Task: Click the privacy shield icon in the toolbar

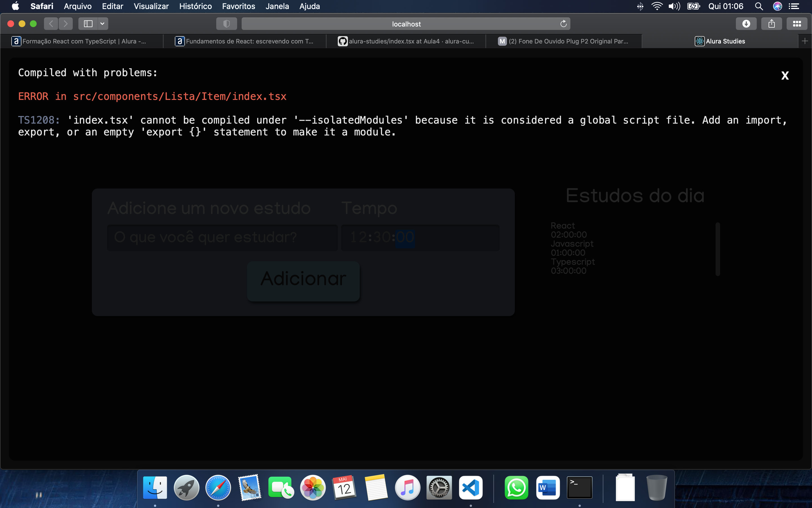Action: click(x=226, y=23)
